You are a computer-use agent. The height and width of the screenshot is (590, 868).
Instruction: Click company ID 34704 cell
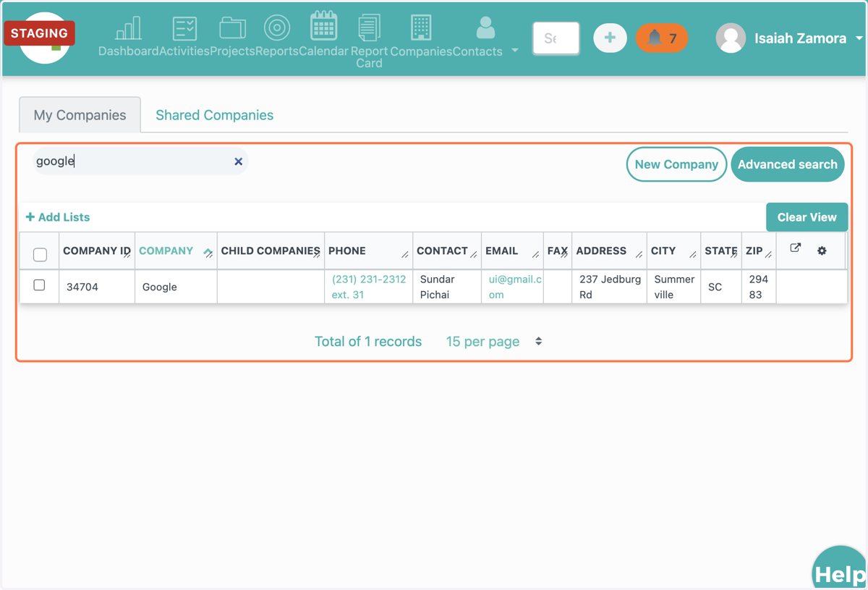(97, 287)
